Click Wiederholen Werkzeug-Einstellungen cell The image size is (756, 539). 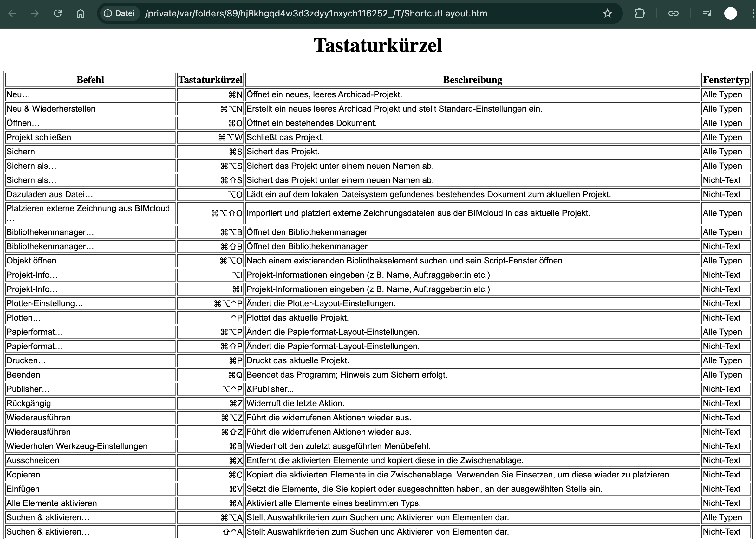point(90,446)
